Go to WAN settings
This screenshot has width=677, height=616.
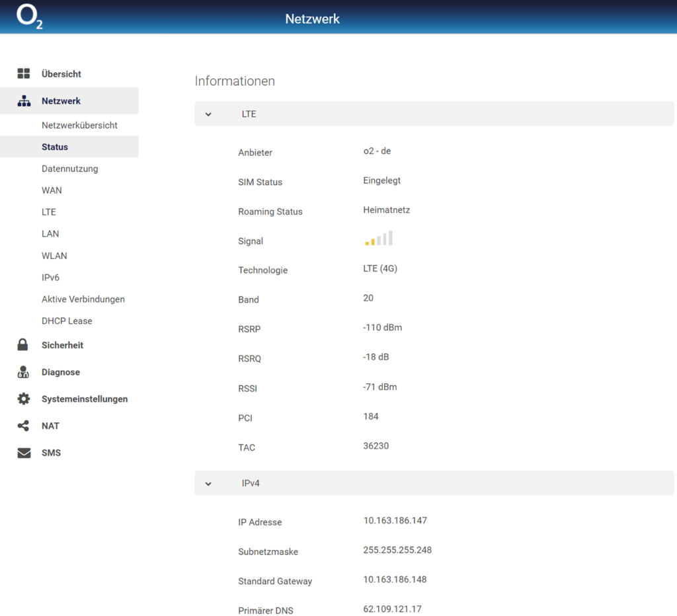(52, 190)
